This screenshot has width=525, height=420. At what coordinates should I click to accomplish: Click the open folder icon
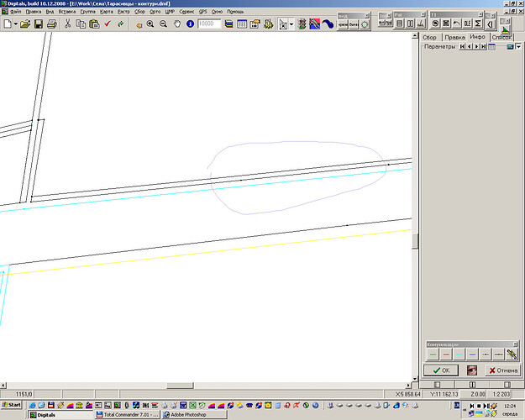tap(25, 24)
